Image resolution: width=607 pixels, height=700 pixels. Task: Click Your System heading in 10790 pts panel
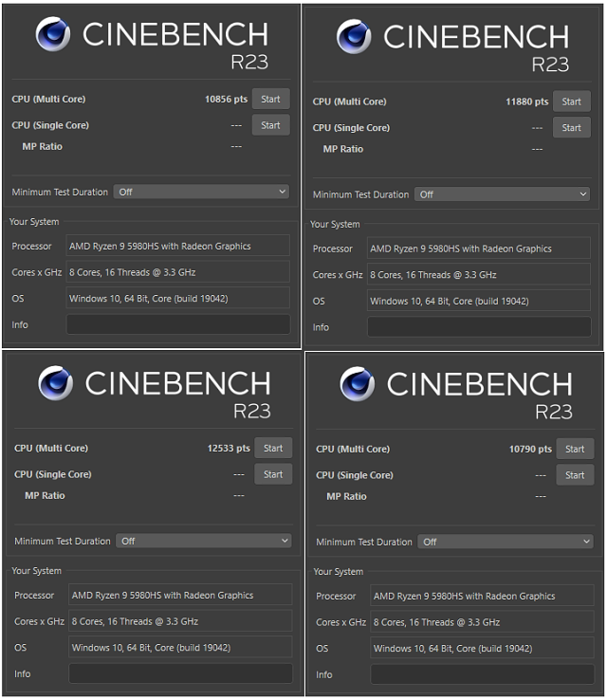pos(339,572)
